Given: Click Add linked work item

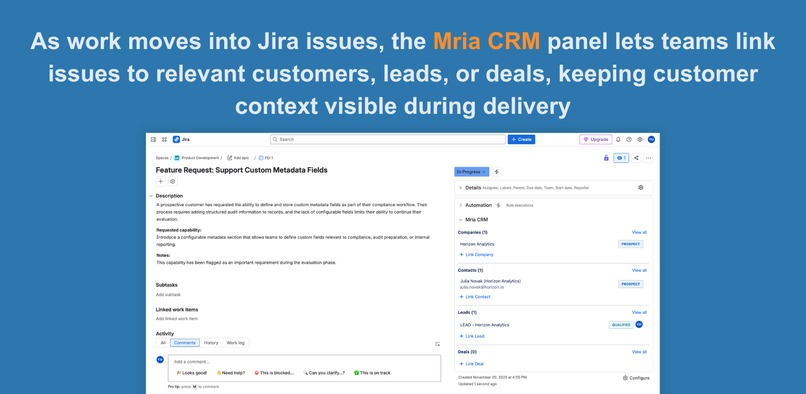Looking at the screenshot, I should click(x=177, y=319).
